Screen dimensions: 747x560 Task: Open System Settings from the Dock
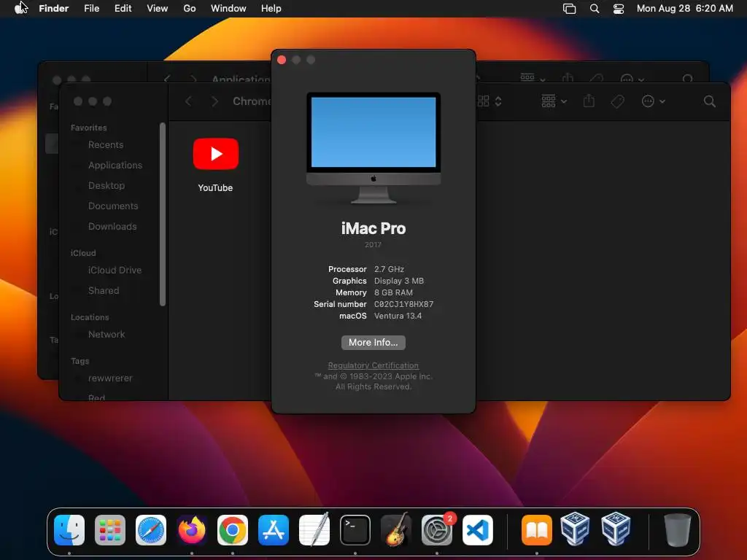[x=437, y=530]
